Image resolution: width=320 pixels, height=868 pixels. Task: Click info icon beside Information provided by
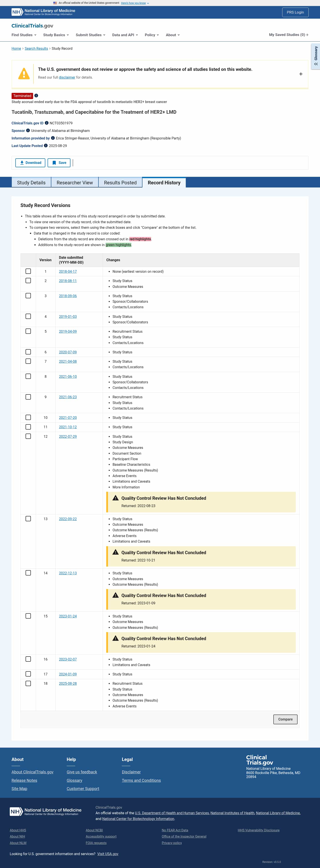[53, 138]
